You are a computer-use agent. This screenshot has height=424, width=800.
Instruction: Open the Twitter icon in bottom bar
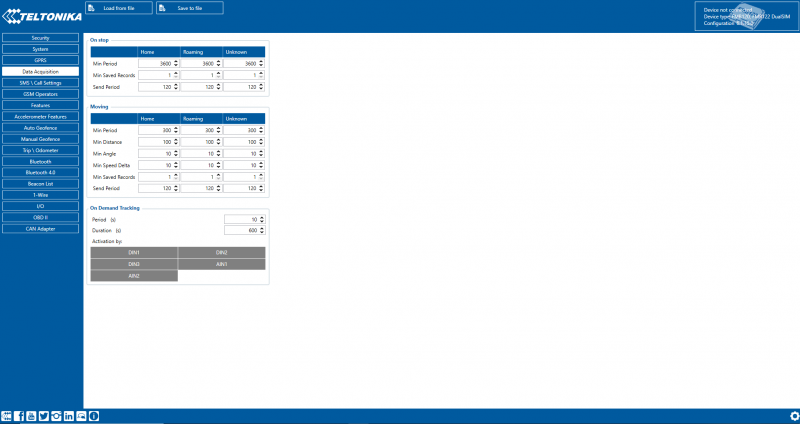[x=44, y=415]
